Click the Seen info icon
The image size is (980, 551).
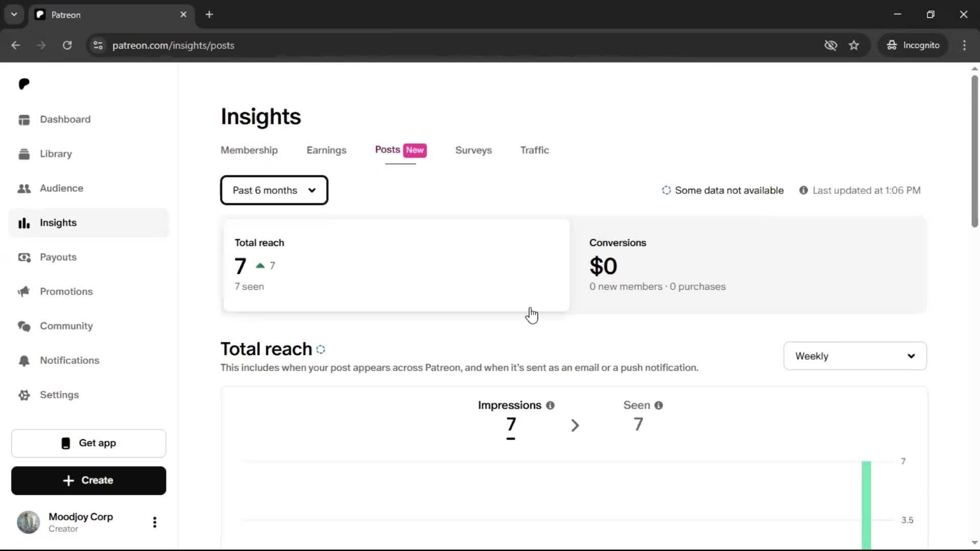click(659, 405)
